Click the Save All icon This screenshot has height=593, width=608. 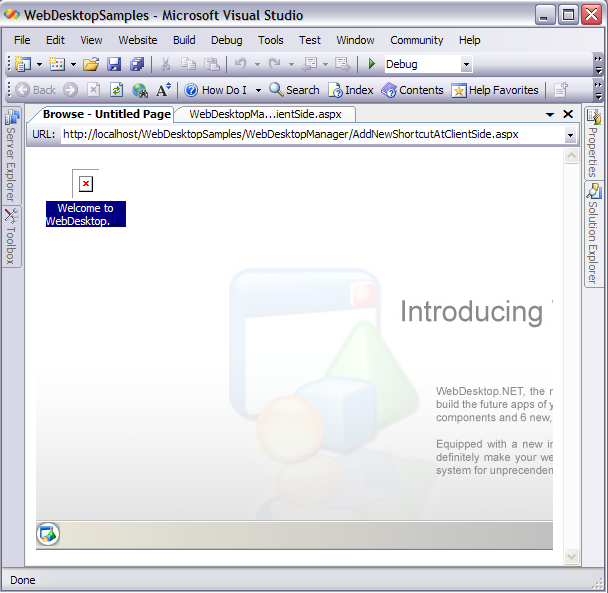[136, 64]
